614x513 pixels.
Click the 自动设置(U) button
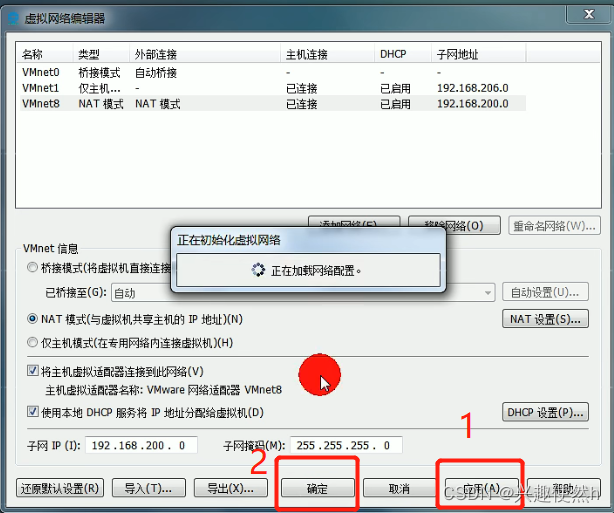(545, 292)
